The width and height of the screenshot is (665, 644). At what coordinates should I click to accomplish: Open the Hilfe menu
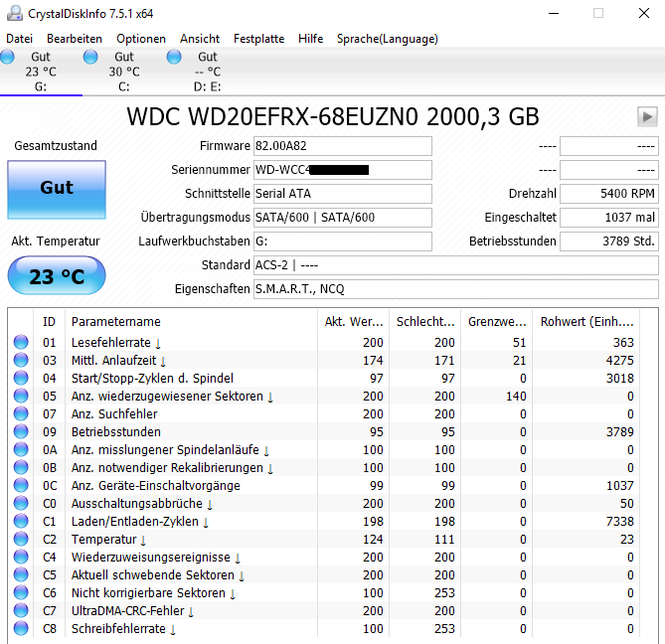click(310, 39)
